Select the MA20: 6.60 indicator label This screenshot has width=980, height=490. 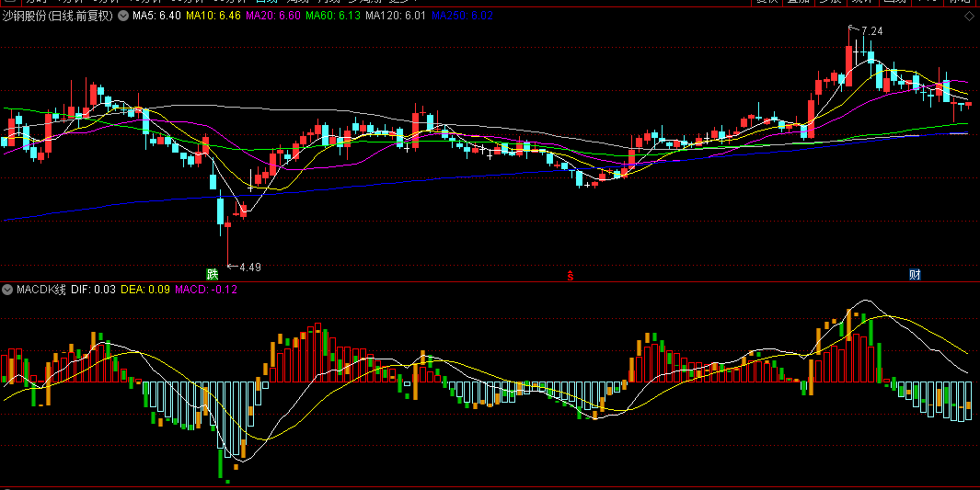pos(273,16)
